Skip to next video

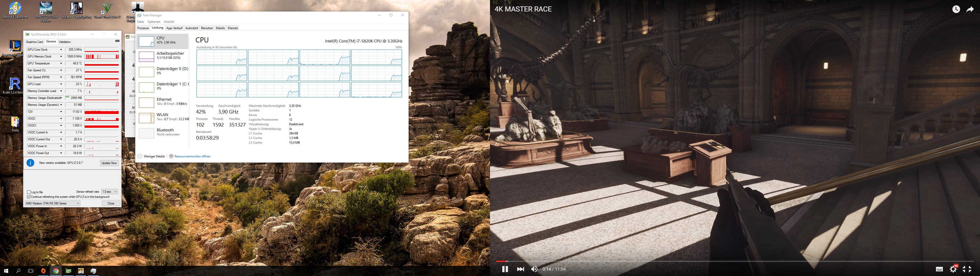520,269
